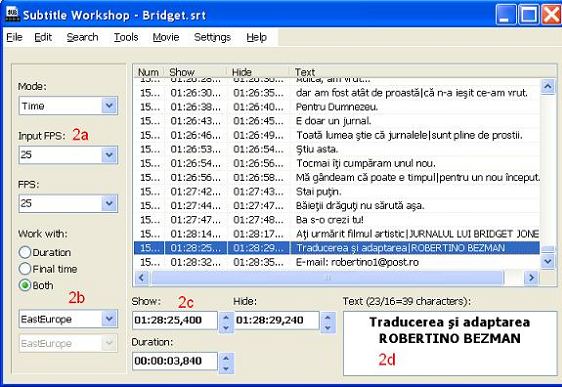Select the Duration radio button
This screenshot has height=387, width=562.
(24, 252)
